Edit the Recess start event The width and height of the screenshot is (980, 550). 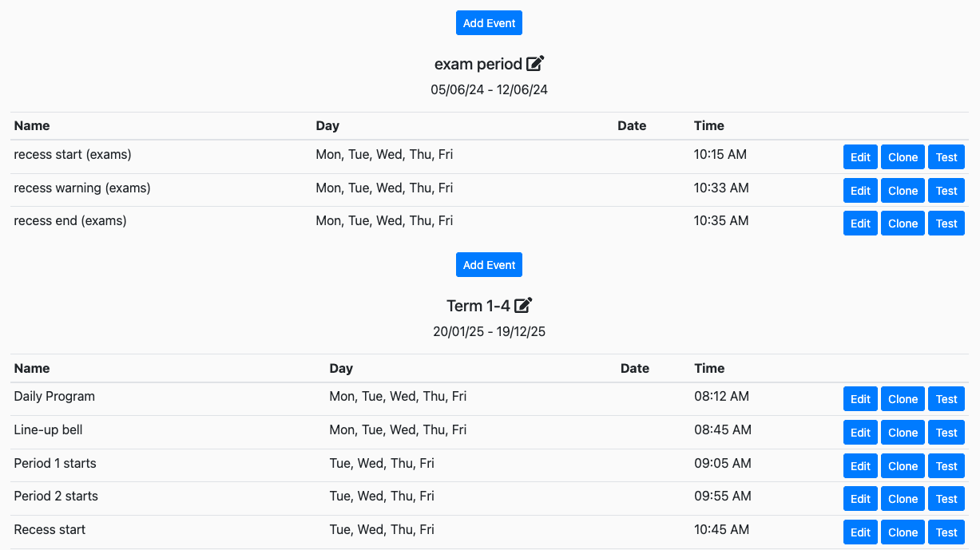pyautogui.click(x=860, y=532)
